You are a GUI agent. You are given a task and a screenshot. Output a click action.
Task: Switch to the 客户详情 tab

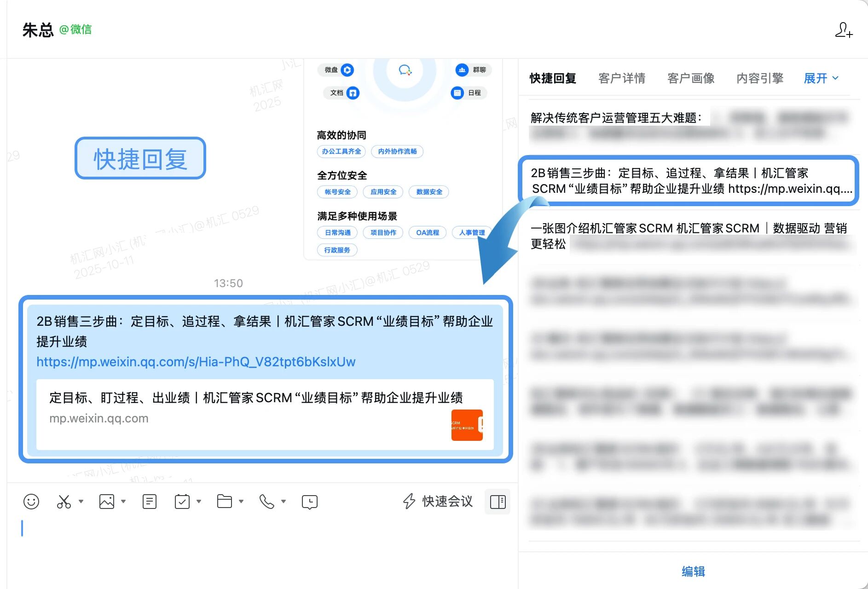point(622,78)
